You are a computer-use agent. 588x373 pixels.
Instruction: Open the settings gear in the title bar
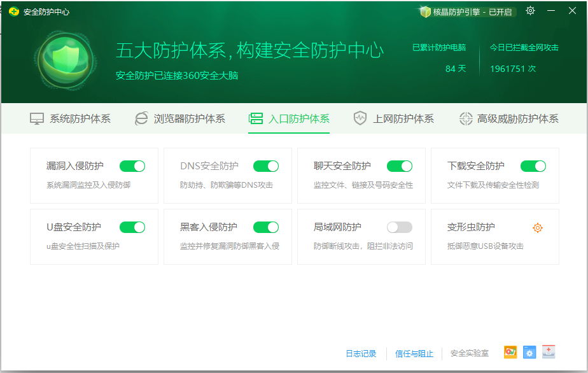coord(530,11)
